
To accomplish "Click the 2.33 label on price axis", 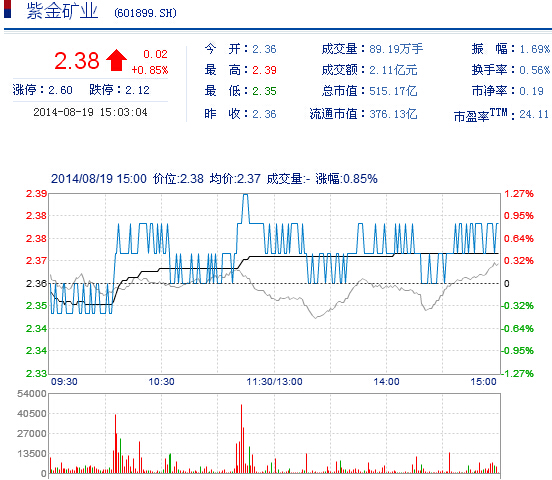I will tap(36, 373).
